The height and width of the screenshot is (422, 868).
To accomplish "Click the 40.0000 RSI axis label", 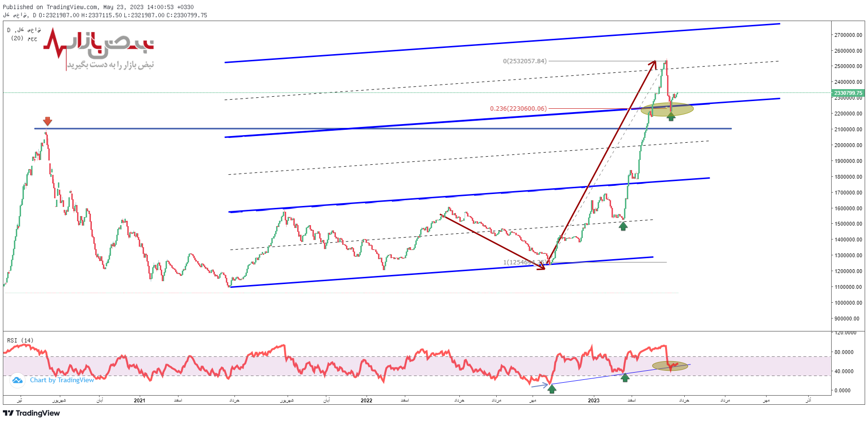I will point(844,371).
